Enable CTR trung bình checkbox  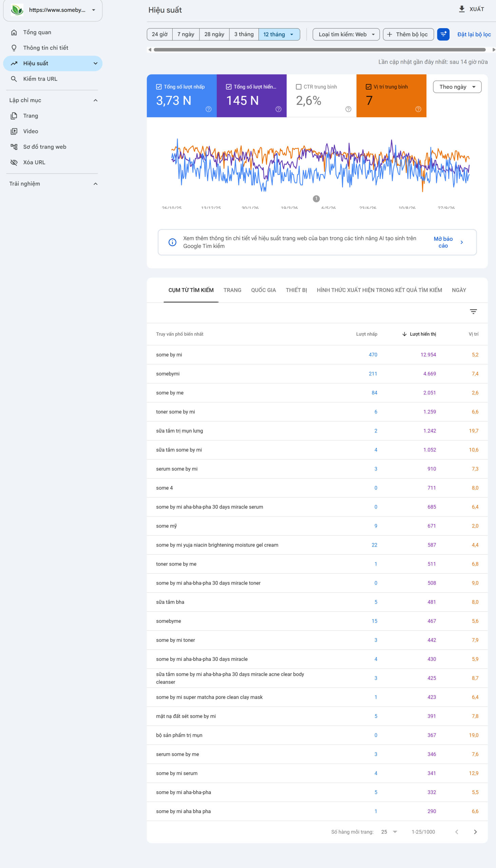click(x=299, y=87)
